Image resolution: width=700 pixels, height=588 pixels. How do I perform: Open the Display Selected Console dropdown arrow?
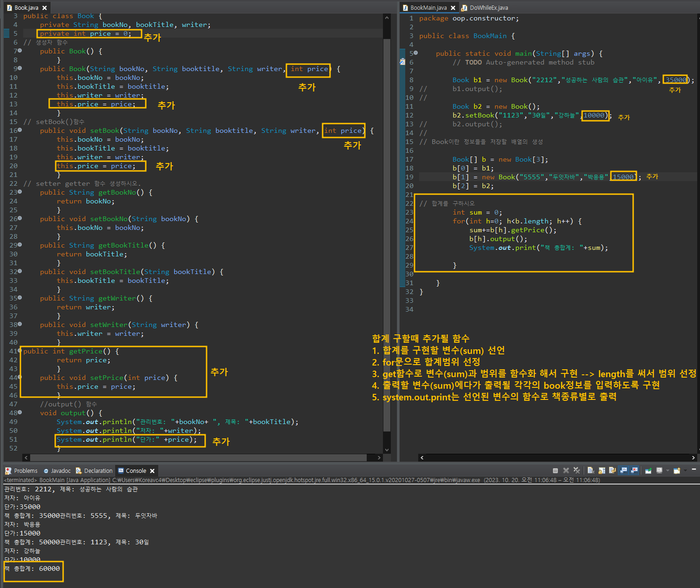[668, 470]
